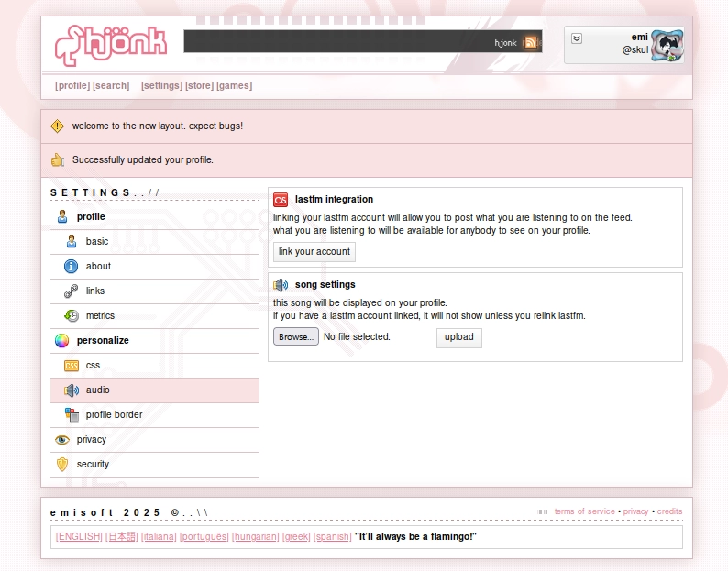Open the links settings page
Viewport: 728px width, 571px height.
(x=154, y=291)
